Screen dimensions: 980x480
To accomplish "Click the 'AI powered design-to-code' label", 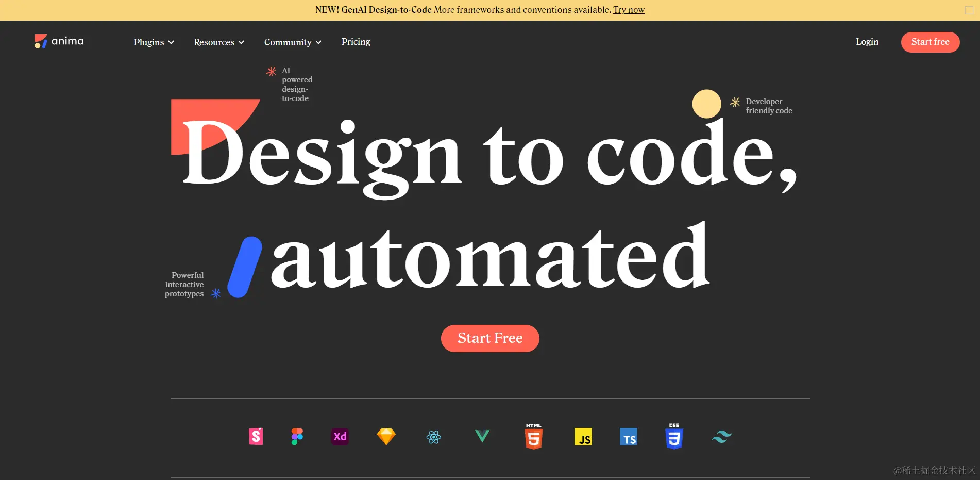I will 297,84.
